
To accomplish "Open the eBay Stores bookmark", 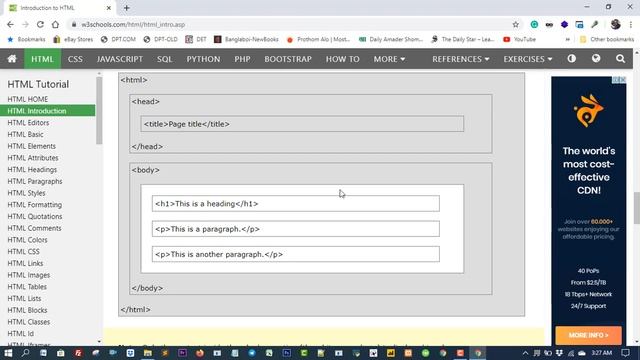I will pyautogui.click(x=73, y=39).
